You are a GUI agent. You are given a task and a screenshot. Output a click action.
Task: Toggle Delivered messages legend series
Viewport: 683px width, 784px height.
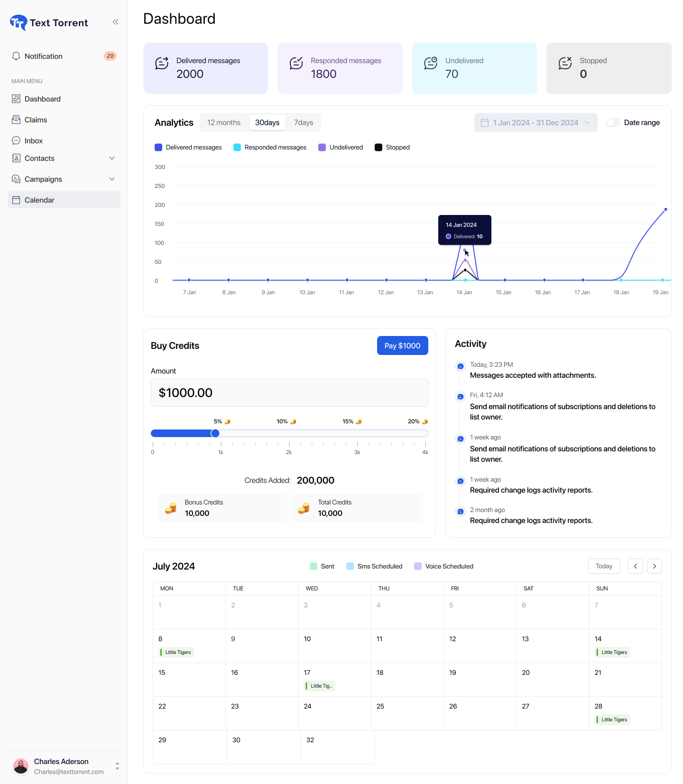[188, 147]
